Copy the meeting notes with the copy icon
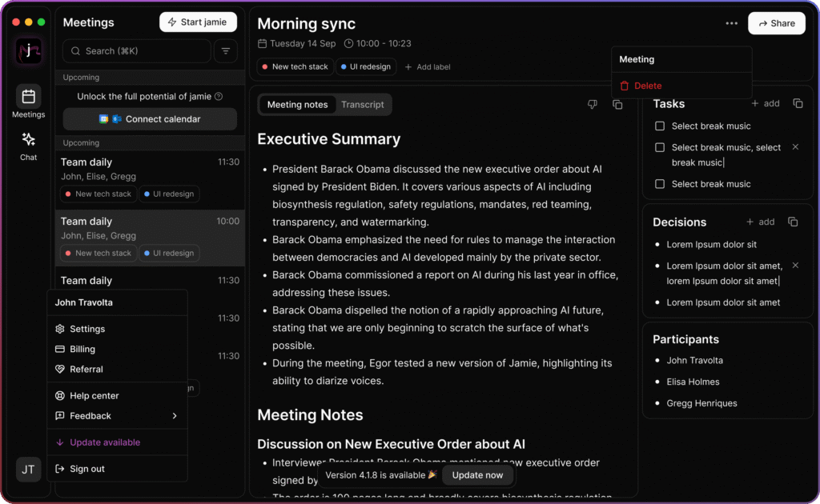The width and height of the screenshot is (820, 504). tap(617, 104)
